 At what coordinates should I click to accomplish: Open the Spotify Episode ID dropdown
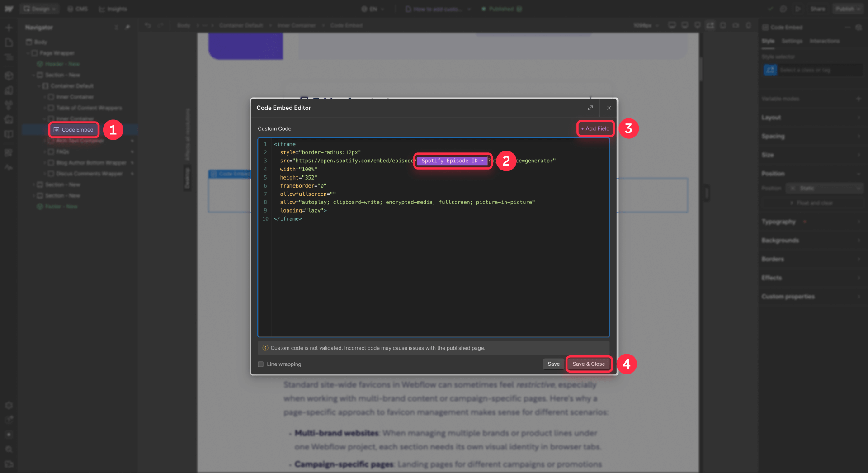452,161
